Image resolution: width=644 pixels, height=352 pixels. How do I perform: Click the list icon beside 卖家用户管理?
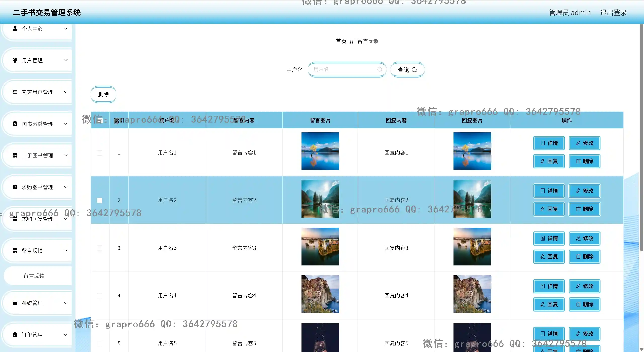click(15, 92)
